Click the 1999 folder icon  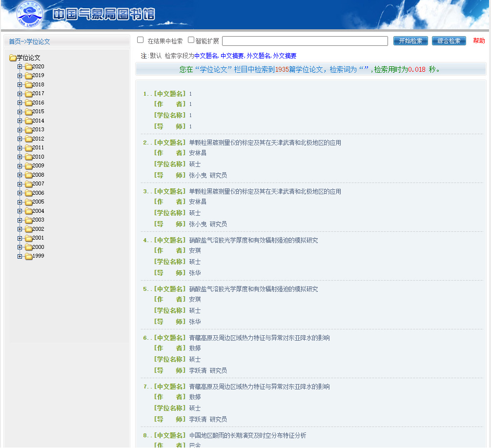click(28, 256)
